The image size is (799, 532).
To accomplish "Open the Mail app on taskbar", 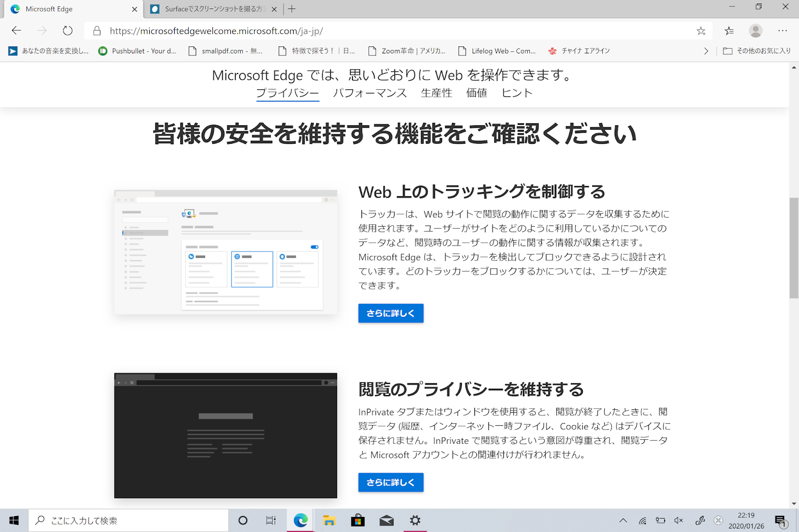I will point(387,521).
